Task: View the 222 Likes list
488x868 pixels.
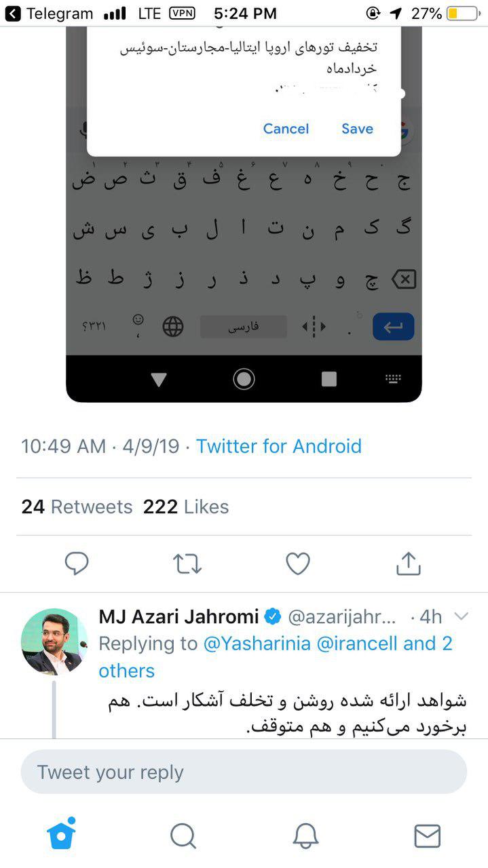Action: [186, 507]
